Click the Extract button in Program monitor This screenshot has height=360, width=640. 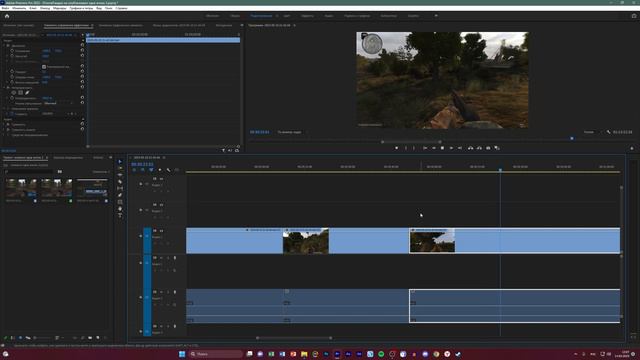point(479,148)
